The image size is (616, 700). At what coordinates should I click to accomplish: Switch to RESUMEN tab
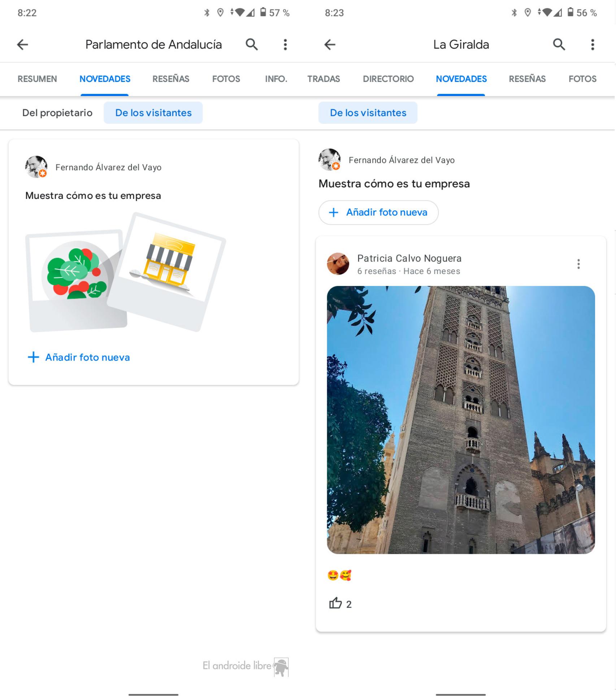(x=37, y=79)
